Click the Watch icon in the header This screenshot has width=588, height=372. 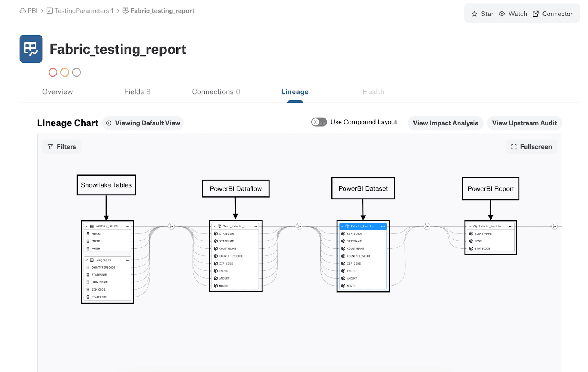[502, 14]
